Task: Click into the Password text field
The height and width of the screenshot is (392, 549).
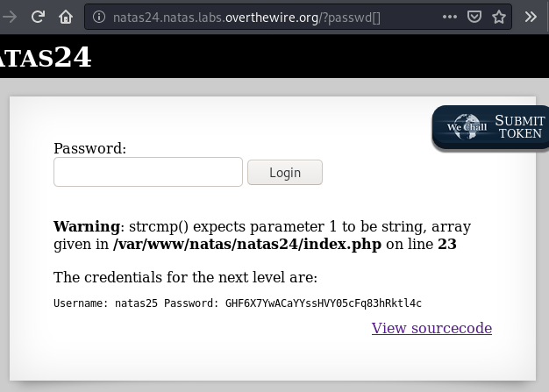Action: 148,172
